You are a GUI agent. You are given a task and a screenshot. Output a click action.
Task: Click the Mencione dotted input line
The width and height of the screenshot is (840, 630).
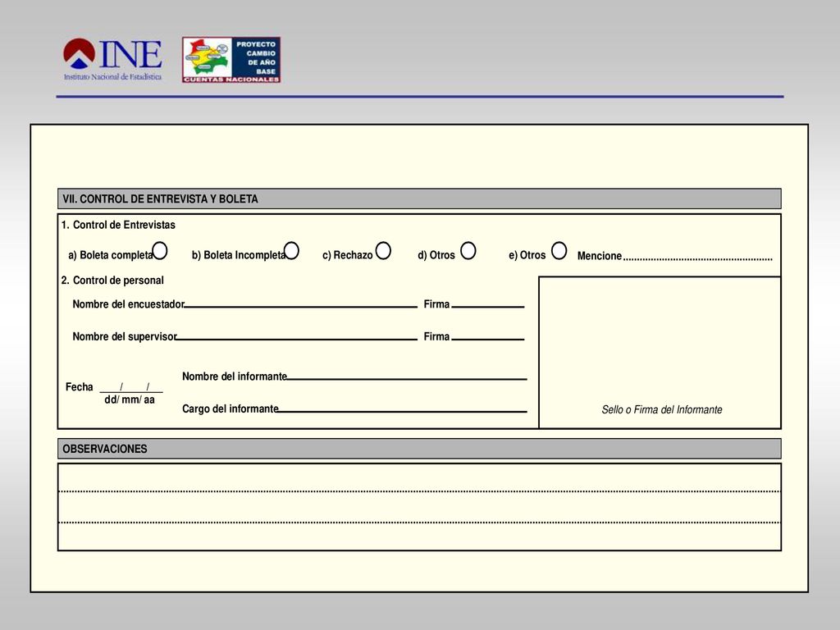[x=698, y=258]
